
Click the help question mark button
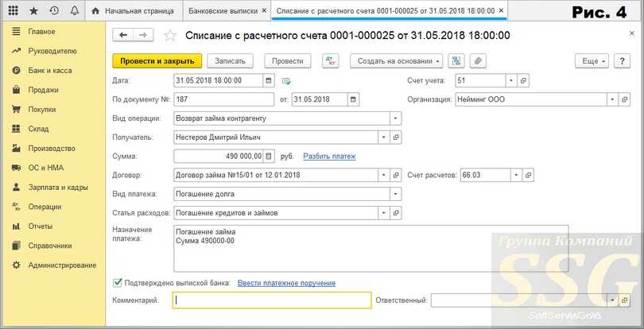622,60
